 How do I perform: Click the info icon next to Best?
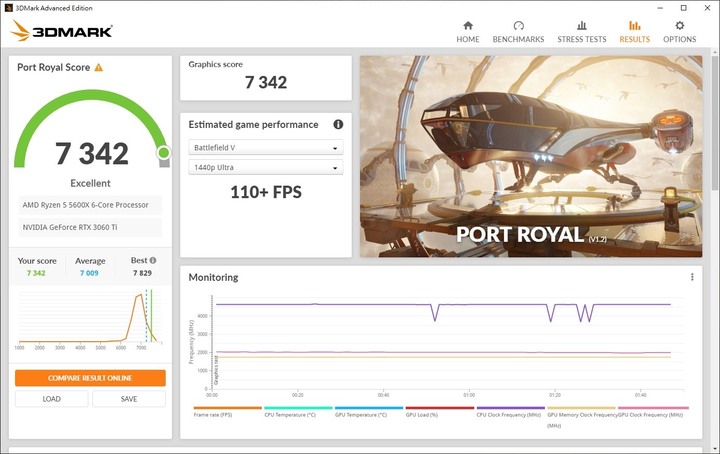pyautogui.click(x=153, y=260)
